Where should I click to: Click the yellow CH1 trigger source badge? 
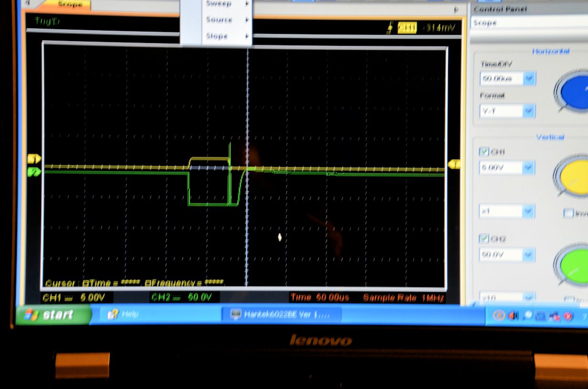point(407,28)
